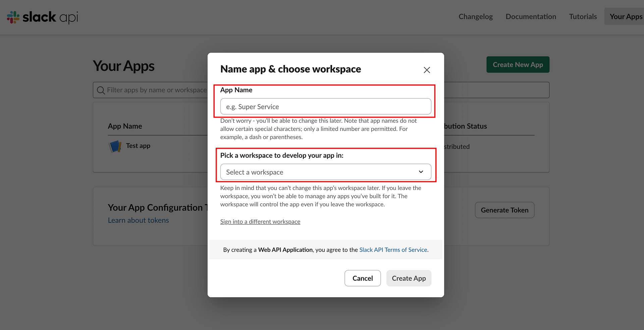The image size is (644, 330).
Task: Click the search magnifier icon in filter box
Action: (x=101, y=90)
